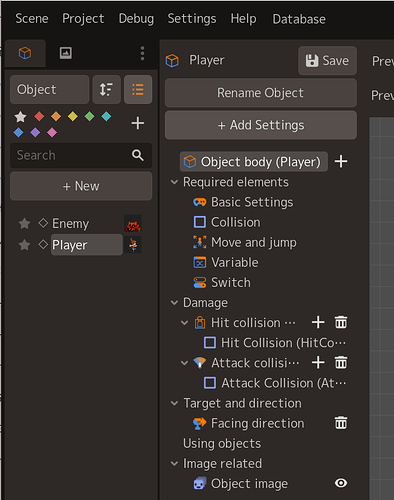Pick the green diamond color tag

[x=89, y=116]
